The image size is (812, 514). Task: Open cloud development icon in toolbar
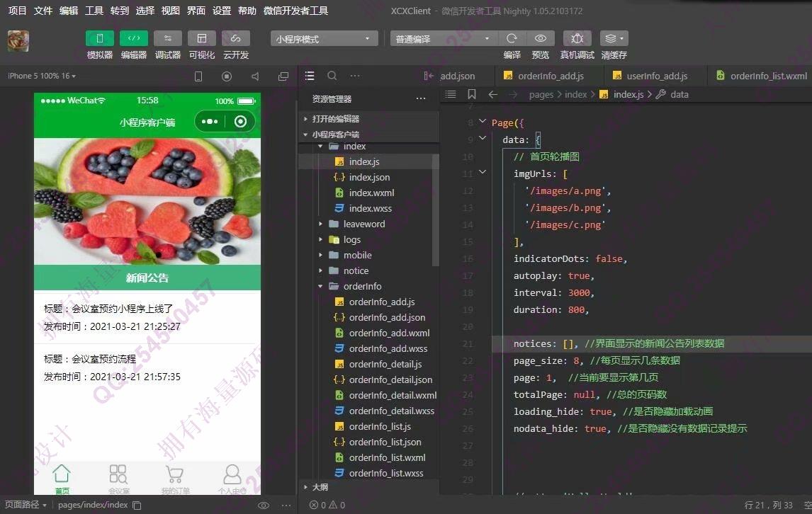tap(235, 38)
